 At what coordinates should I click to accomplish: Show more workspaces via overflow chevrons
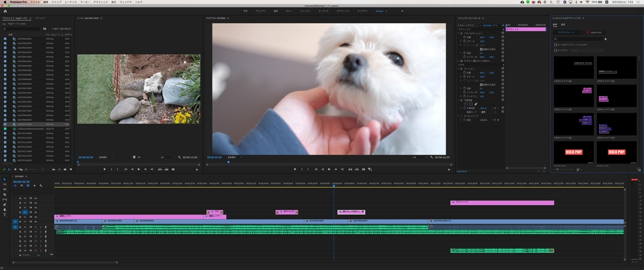point(402,11)
